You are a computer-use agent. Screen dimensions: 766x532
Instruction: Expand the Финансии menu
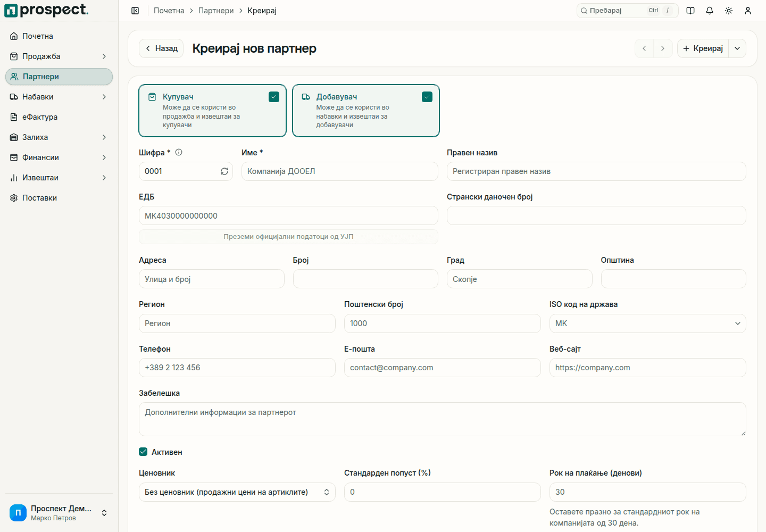point(59,157)
